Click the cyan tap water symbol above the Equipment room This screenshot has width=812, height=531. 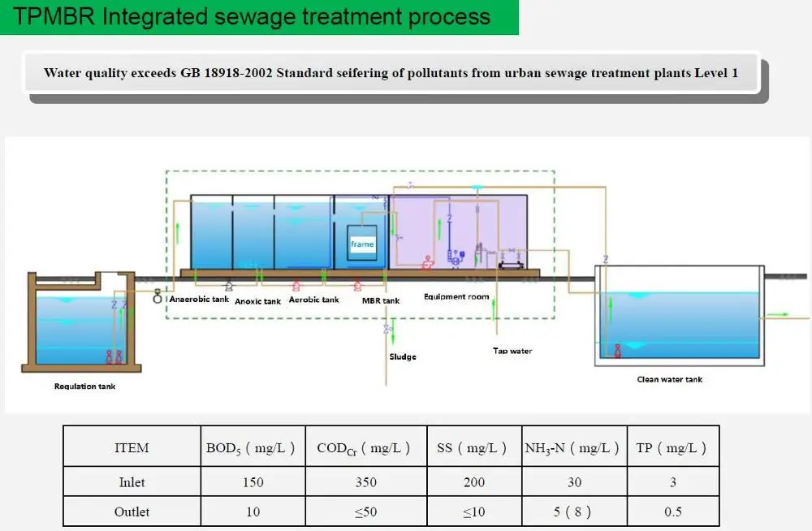[477, 188]
